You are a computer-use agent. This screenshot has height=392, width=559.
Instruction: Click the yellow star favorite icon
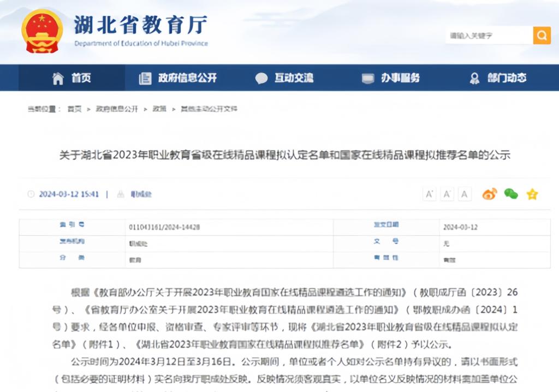pyautogui.click(x=532, y=194)
